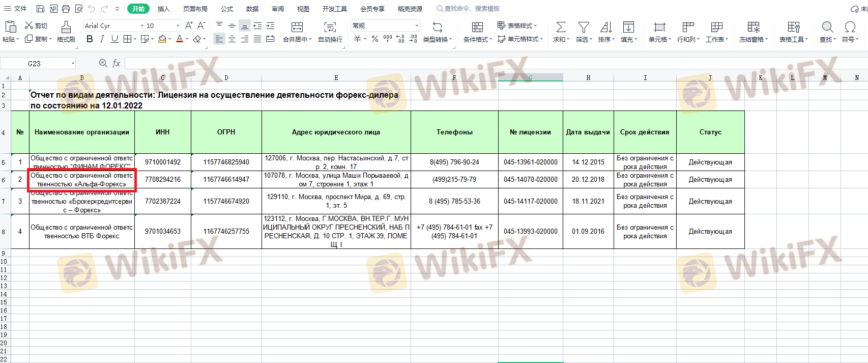Click the Paste clipboard icon
Image resolution: width=868 pixels, height=363 pixels.
tap(10, 27)
